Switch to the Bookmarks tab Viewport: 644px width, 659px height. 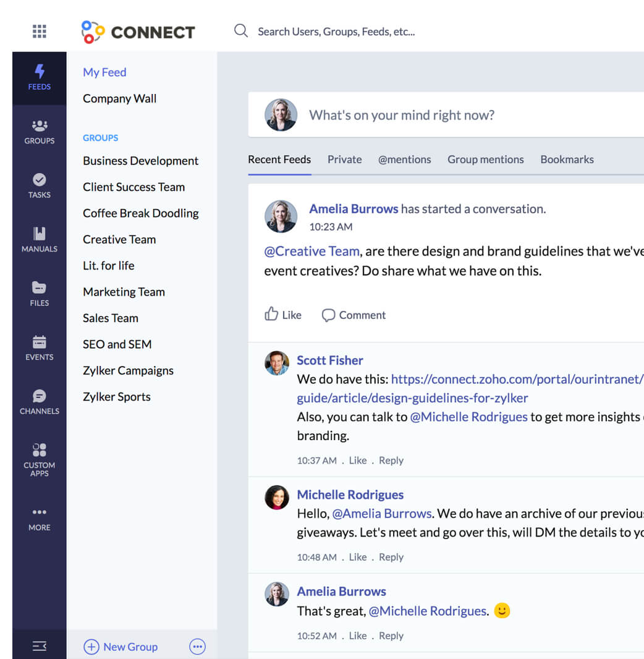click(567, 159)
